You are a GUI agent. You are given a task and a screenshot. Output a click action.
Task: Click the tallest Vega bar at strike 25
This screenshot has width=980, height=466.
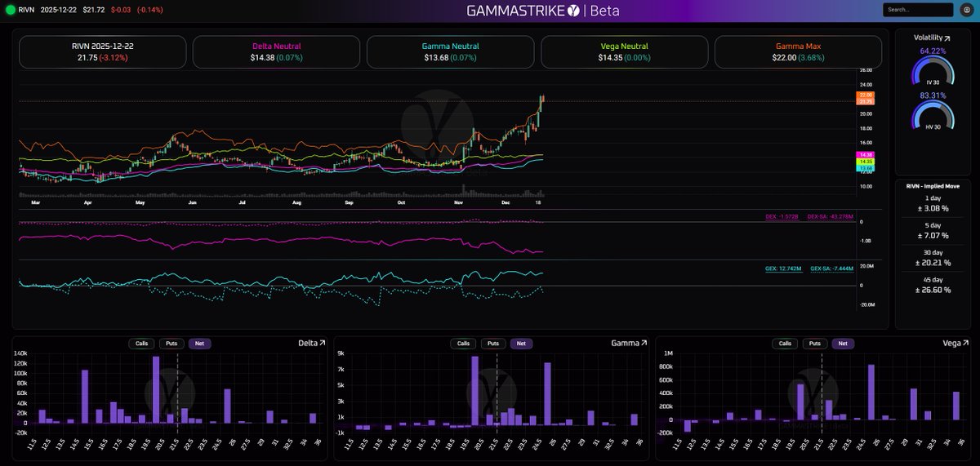pos(871,392)
